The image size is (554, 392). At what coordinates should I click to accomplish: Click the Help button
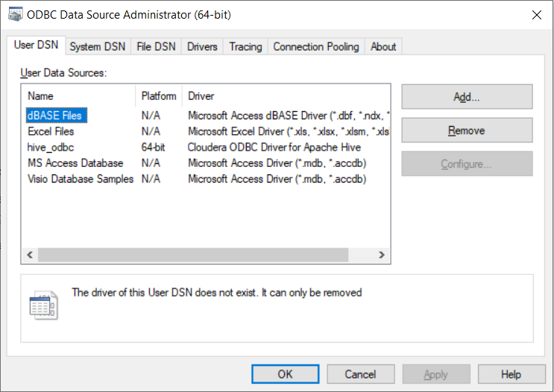pos(511,374)
